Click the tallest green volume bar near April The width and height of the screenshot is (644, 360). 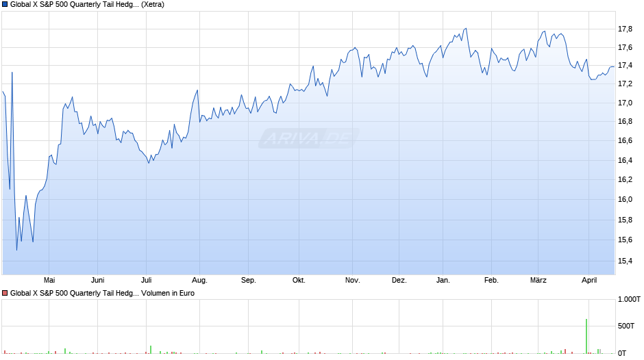[x=586, y=336]
